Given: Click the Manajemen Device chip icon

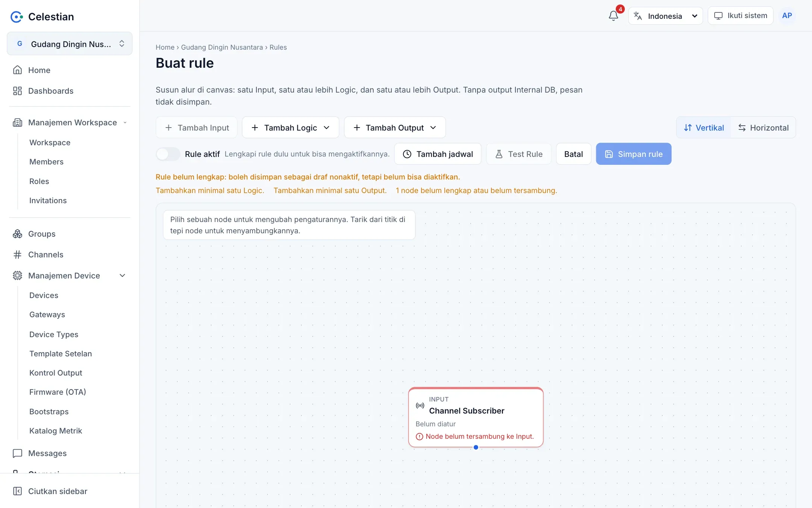Looking at the screenshot, I should [x=17, y=275].
